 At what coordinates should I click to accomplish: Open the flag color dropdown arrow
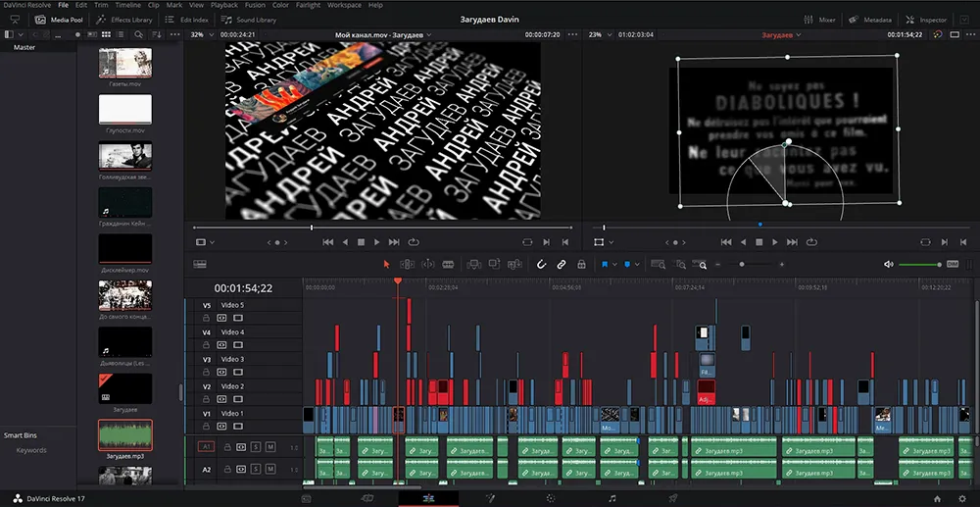[615, 265]
